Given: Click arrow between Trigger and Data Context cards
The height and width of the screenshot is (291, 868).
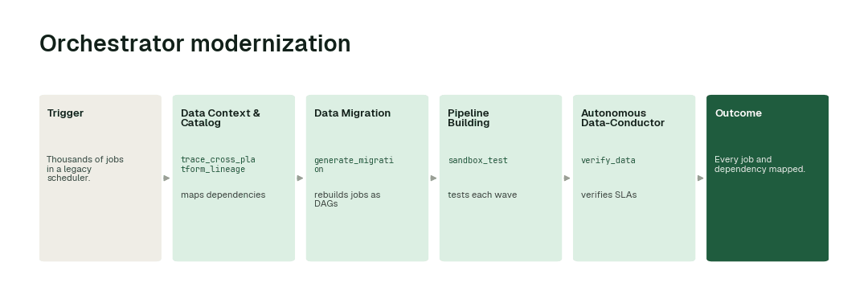Looking at the screenshot, I should tap(166, 178).
